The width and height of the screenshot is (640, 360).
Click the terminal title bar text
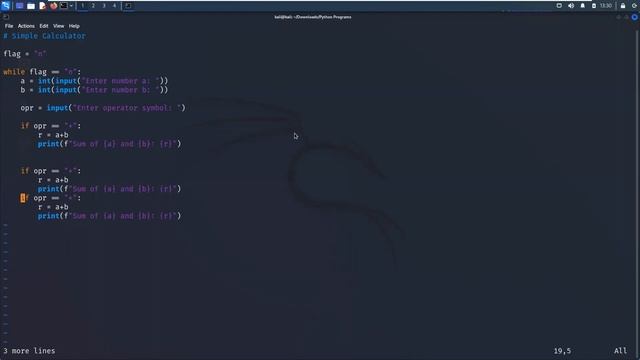tap(313, 17)
